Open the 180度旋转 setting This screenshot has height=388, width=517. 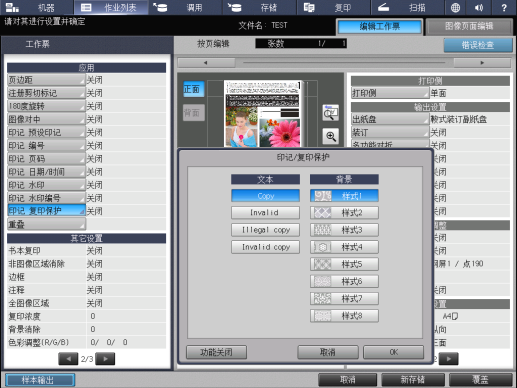coord(46,106)
